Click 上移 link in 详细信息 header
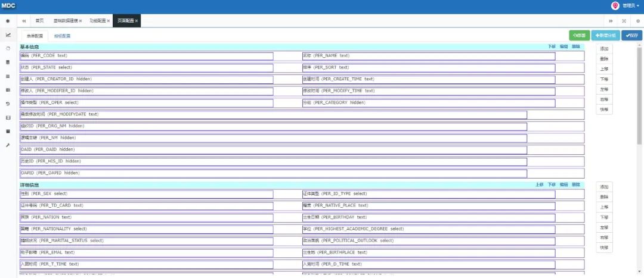Image resolution: width=644 pixels, height=278 pixels. click(x=540, y=185)
